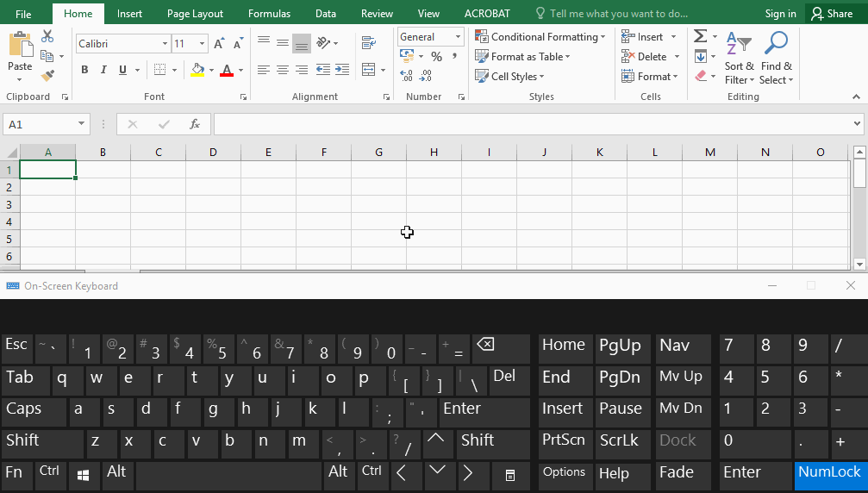Open the Formulas ribbon tab
The image size is (868, 493).
tap(269, 14)
